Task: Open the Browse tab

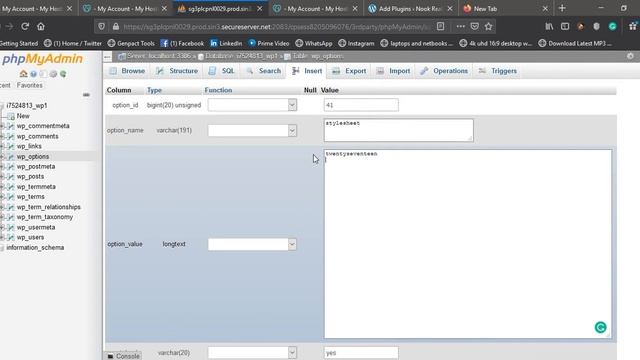Action: point(127,71)
